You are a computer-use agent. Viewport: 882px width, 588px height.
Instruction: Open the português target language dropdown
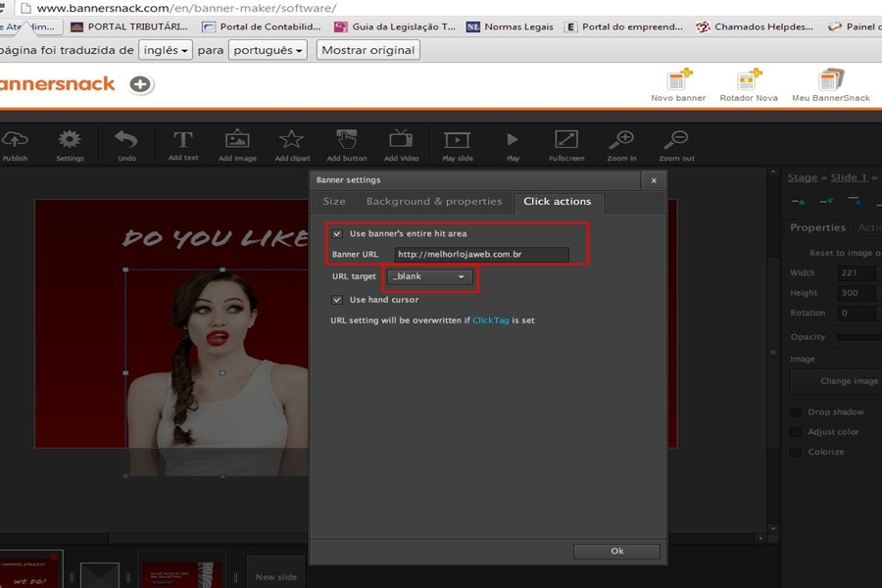click(x=268, y=50)
